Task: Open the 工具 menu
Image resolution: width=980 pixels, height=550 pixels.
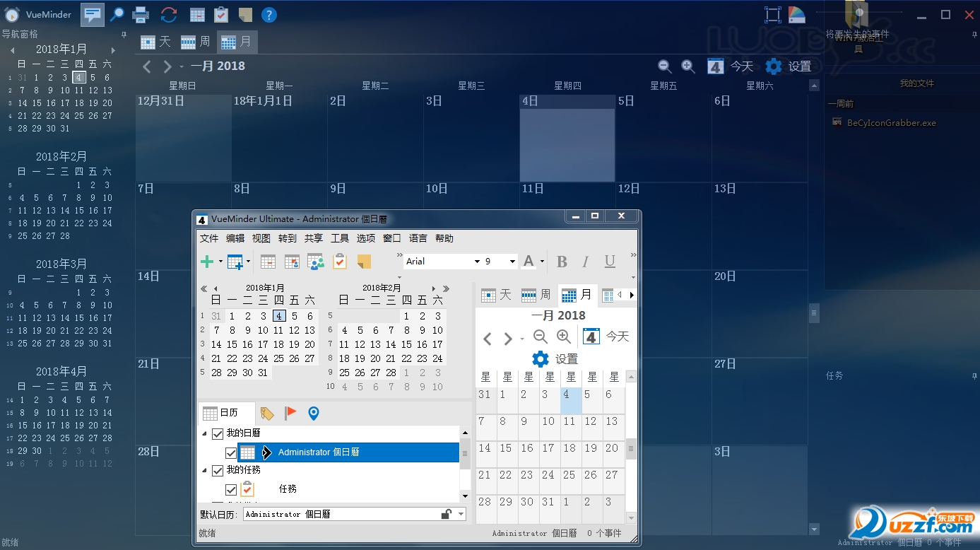Action: (x=340, y=238)
